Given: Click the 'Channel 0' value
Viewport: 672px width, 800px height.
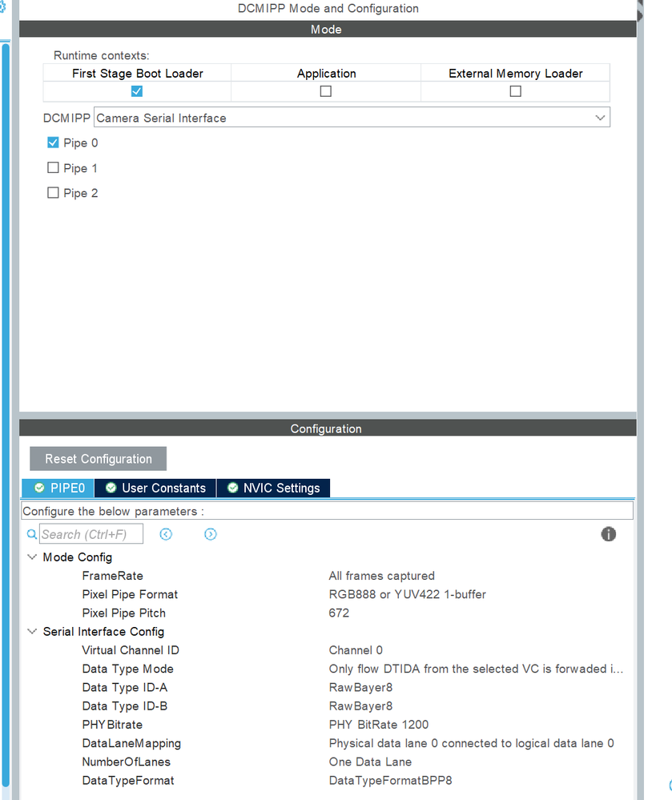Looking at the screenshot, I should point(356,650).
